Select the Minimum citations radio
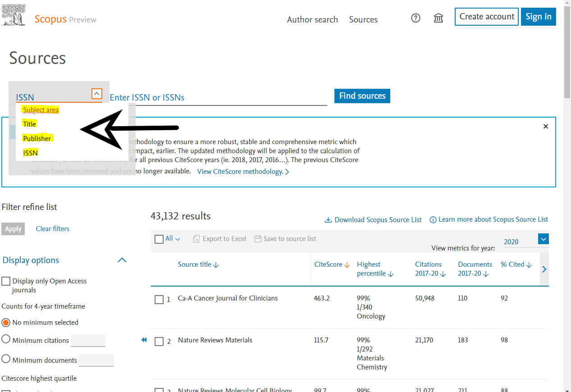 click(6, 339)
